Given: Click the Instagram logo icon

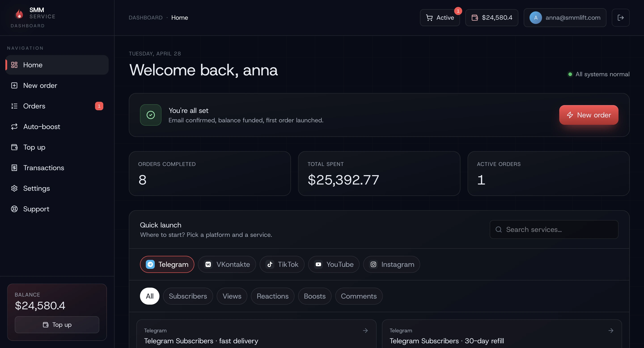Looking at the screenshot, I should point(373,264).
